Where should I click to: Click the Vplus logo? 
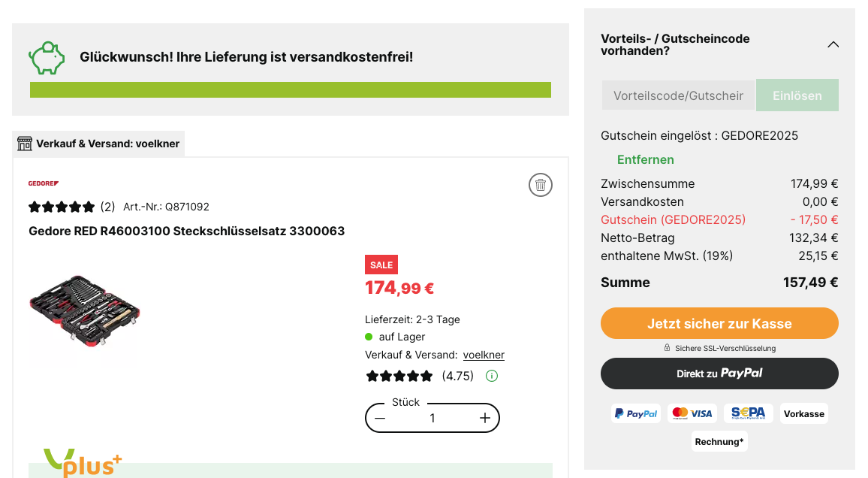coord(83,462)
